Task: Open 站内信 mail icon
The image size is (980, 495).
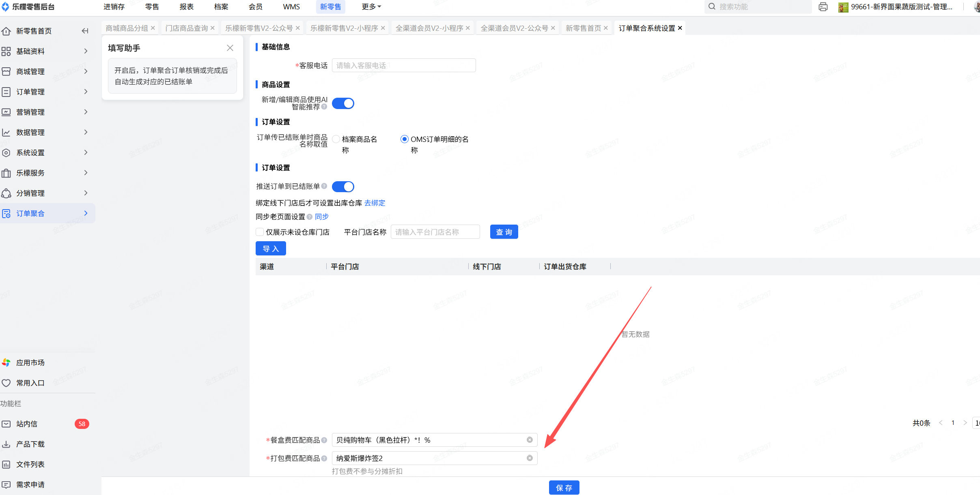Action: point(6,424)
